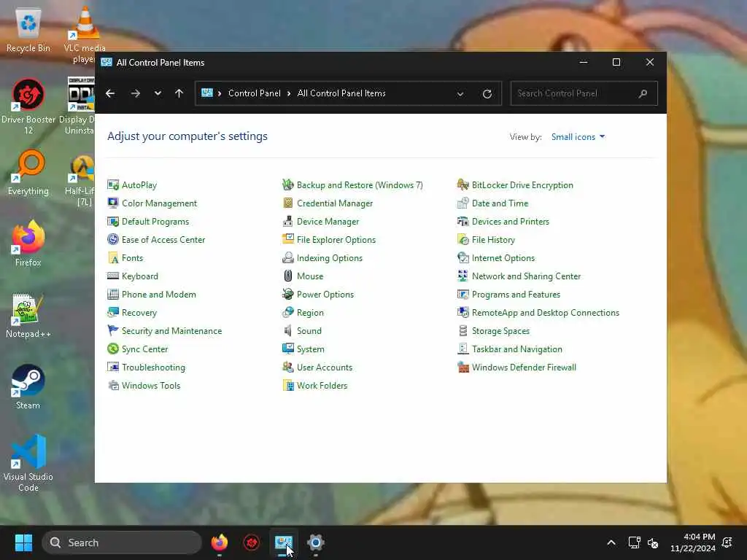Viewport: 747px width, 560px height.
Task: Click Driver Booster icon in taskbar
Action: click(252, 542)
